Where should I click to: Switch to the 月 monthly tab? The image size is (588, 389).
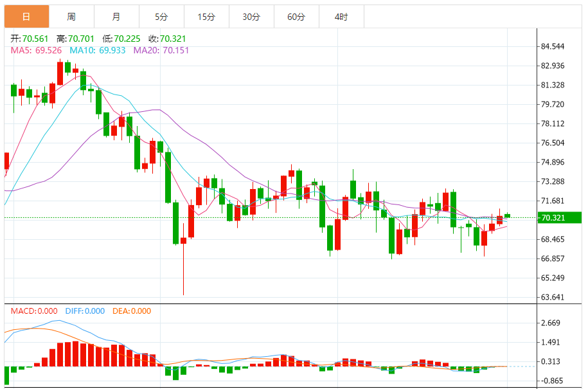116,17
